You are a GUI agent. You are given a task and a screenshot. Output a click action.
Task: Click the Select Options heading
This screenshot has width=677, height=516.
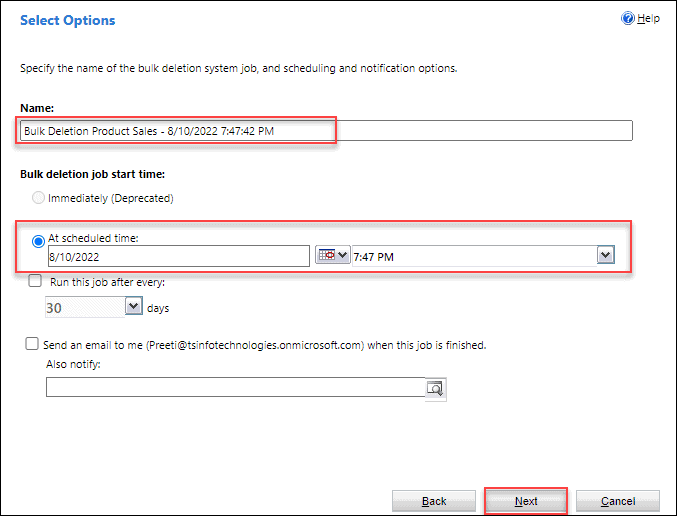click(68, 20)
